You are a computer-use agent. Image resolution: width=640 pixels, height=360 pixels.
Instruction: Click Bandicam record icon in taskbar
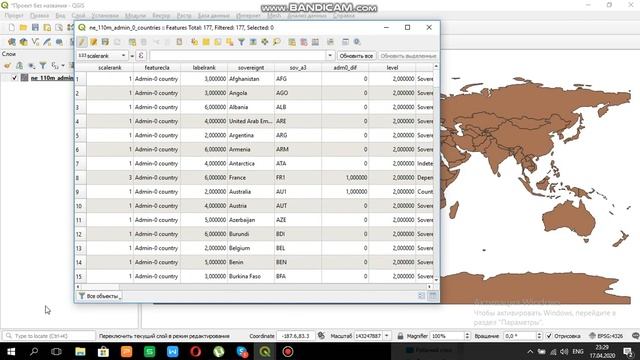click(288, 351)
